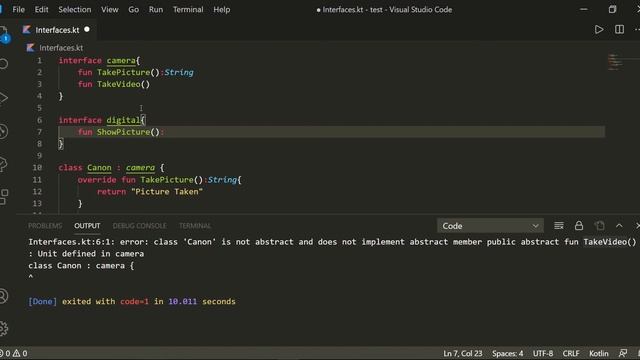The image size is (640, 360).
Task: Run the code with the play icon
Action: pyautogui.click(x=599, y=29)
